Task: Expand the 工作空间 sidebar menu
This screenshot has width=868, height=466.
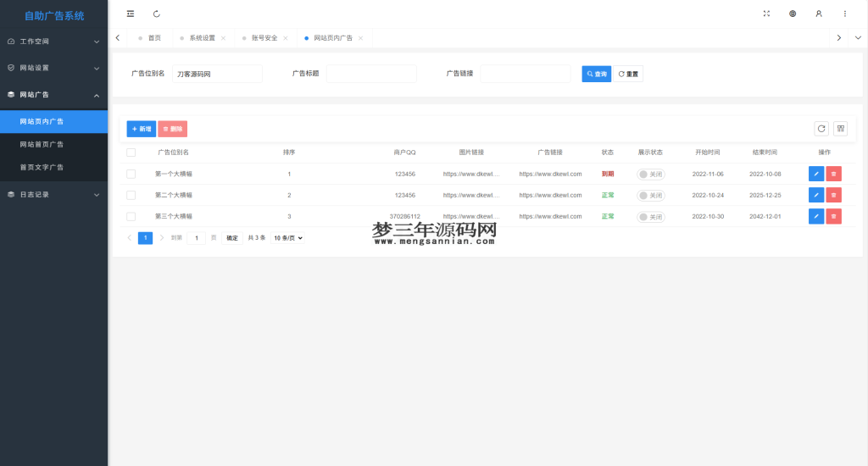Action: click(x=53, y=42)
